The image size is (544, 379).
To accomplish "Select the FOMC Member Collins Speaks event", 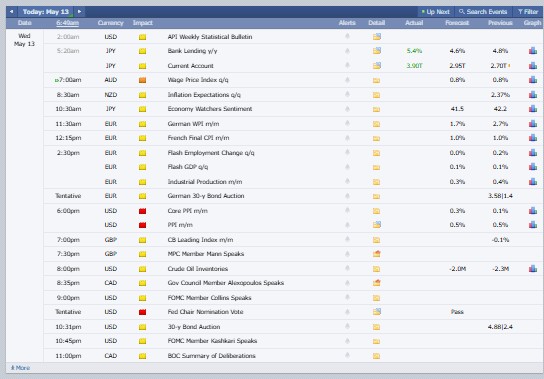I will pos(209,298).
